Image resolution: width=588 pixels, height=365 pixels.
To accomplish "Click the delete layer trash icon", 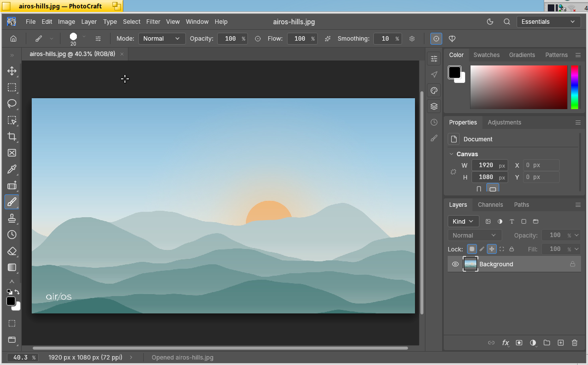I will point(575,343).
